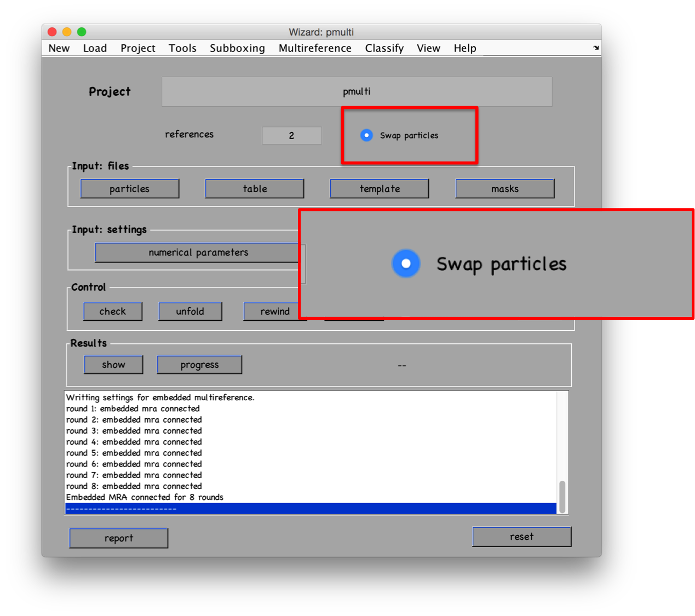Click the Tools menu item
Viewport: 695px width, 616px height.
182,48
